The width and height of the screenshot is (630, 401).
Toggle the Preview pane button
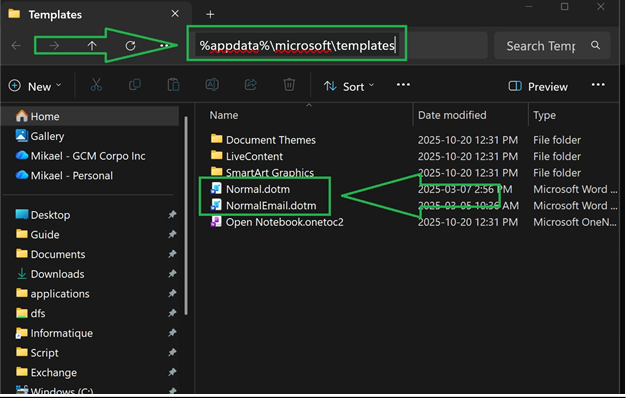click(538, 86)
